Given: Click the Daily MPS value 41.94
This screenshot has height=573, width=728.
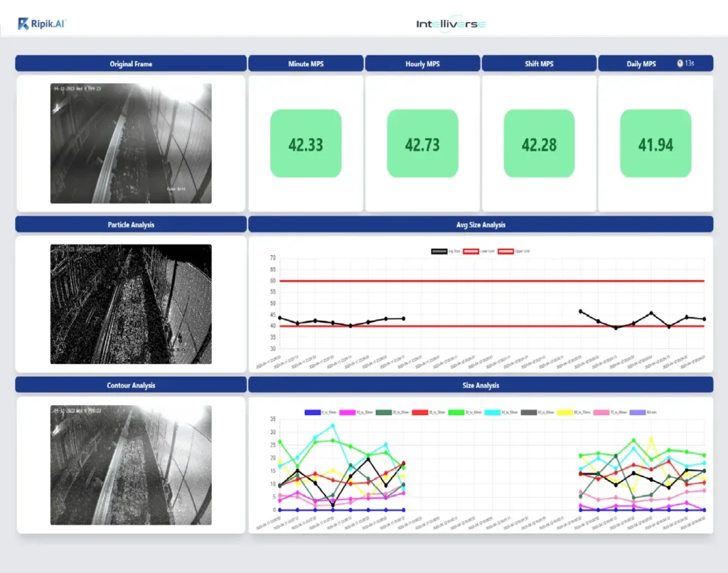Looking at the screenshot, I should [655, 145].
